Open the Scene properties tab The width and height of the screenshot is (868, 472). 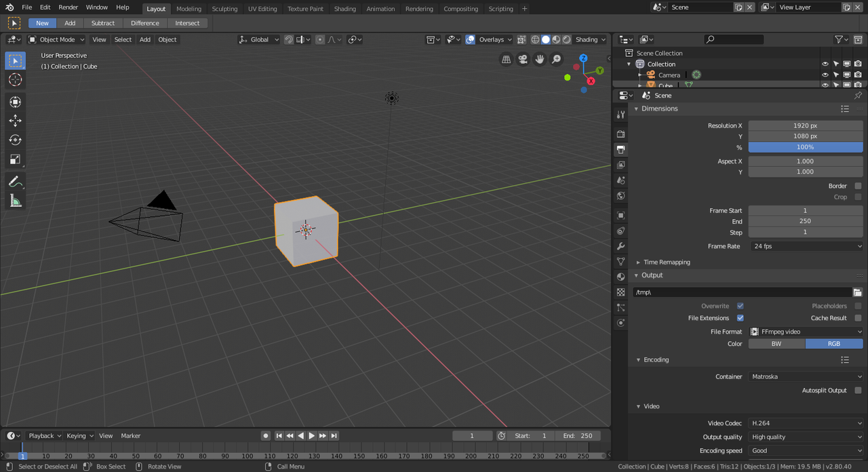tap(620, 180)
